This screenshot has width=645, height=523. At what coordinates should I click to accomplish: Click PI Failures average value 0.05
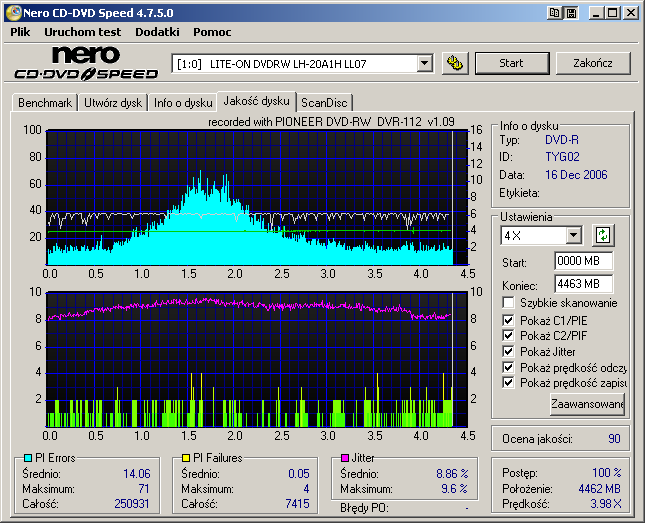tap(299, 474)
